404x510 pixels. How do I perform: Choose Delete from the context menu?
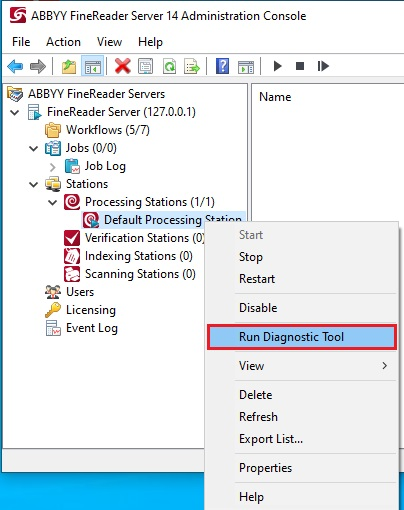302,395
